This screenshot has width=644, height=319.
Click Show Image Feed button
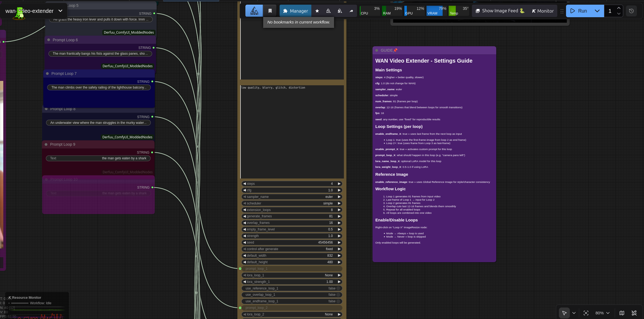(500, 11)
